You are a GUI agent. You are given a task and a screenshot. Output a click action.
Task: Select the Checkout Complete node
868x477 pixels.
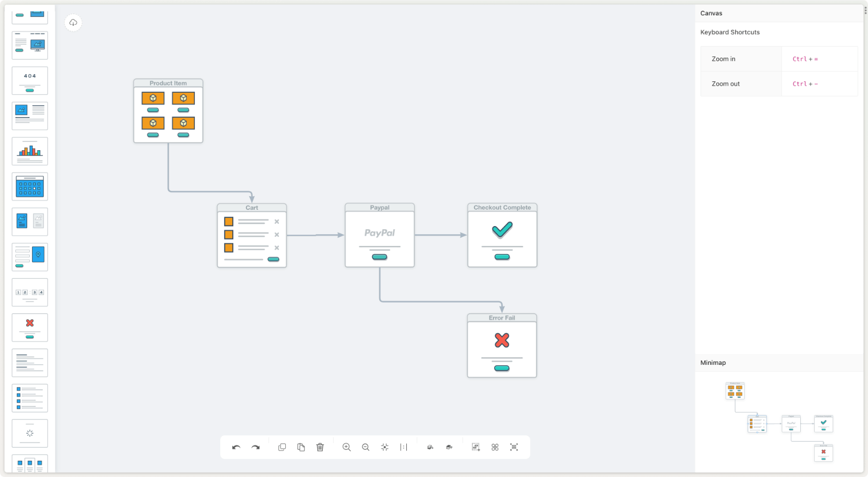pos(502,236)
